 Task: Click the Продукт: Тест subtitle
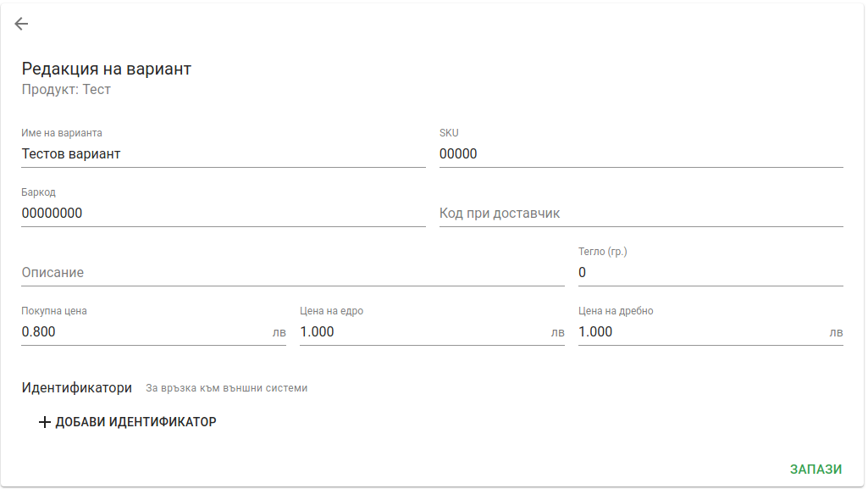(x=66, y=90)
